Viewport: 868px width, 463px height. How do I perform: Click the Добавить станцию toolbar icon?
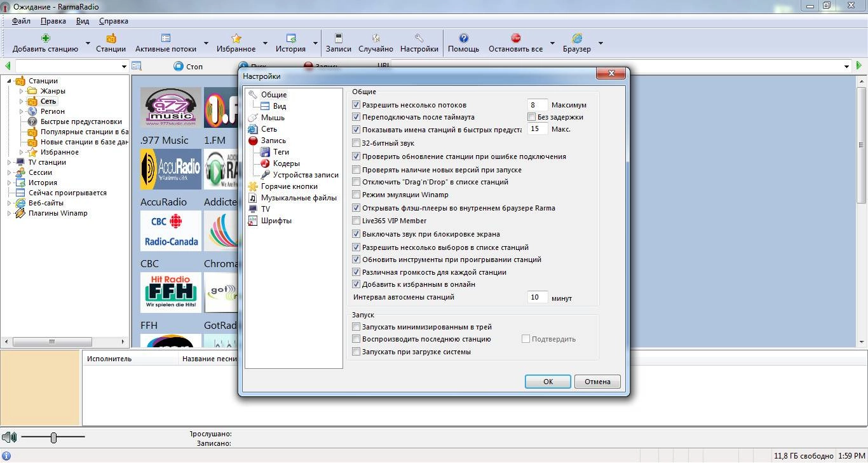tap(46, 38)
